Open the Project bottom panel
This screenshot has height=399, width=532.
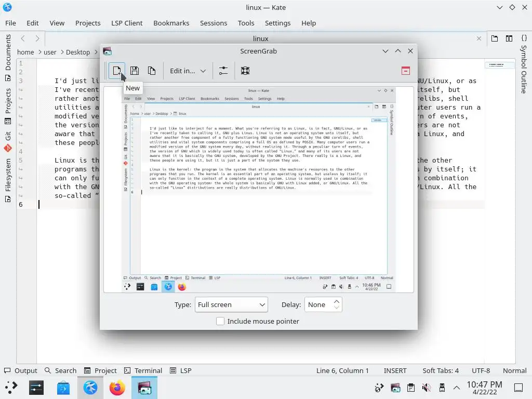[100, 370]
